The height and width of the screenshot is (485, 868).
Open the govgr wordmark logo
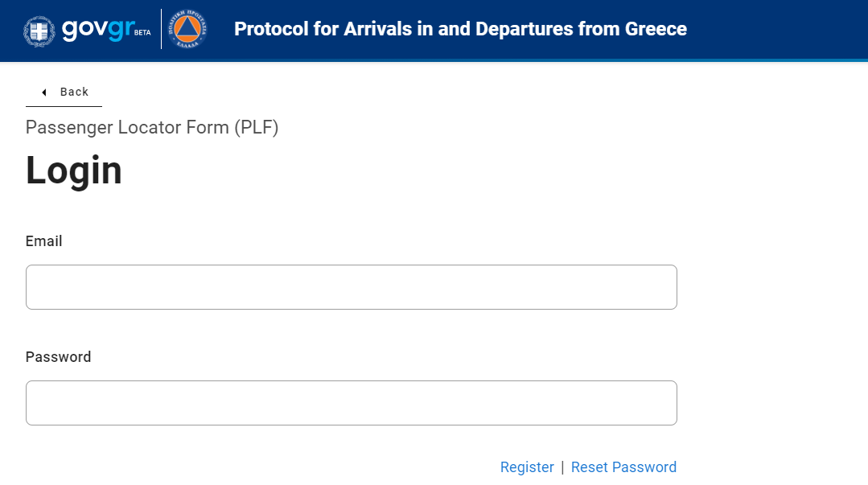(98, 29)
